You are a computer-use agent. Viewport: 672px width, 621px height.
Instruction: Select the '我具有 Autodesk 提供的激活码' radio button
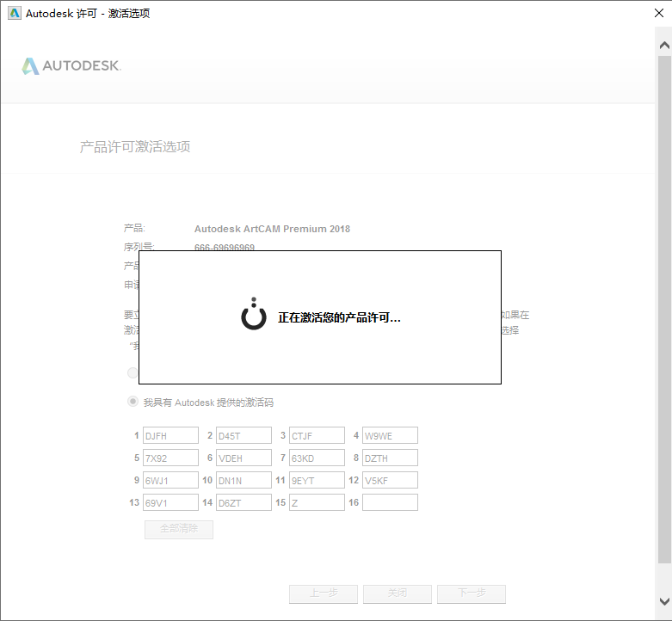133,402
